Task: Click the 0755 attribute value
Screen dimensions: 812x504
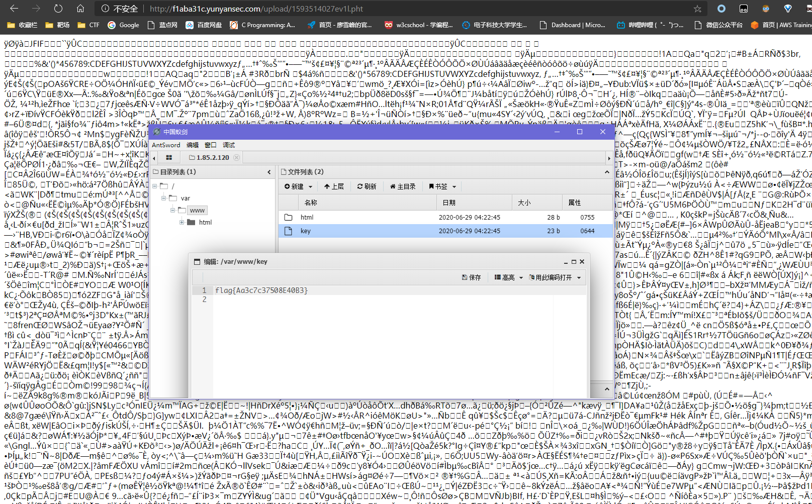Action: [587, 217]
